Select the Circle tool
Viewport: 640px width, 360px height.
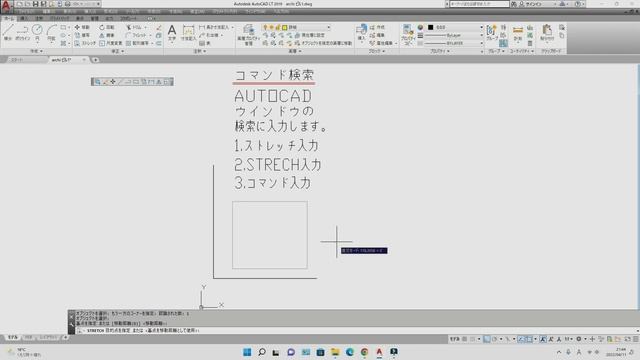point(37,32)
